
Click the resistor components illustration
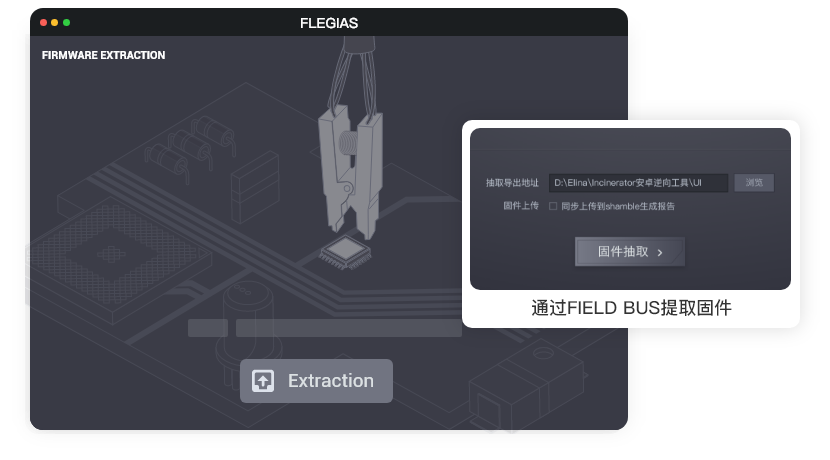click(191, 147)
